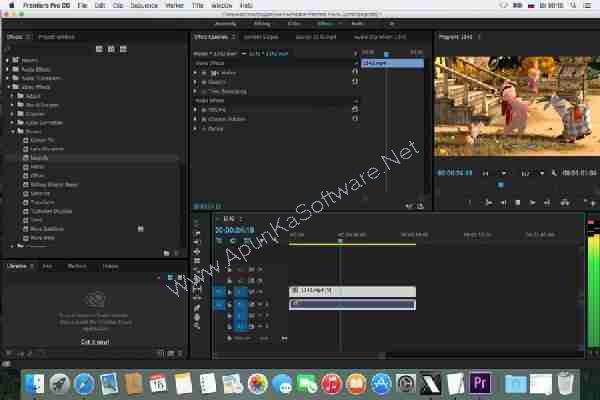Open Premiere Pro from the Dock
Image resolution: width=600 pixels, height=400 pixels.
(480, 383)
